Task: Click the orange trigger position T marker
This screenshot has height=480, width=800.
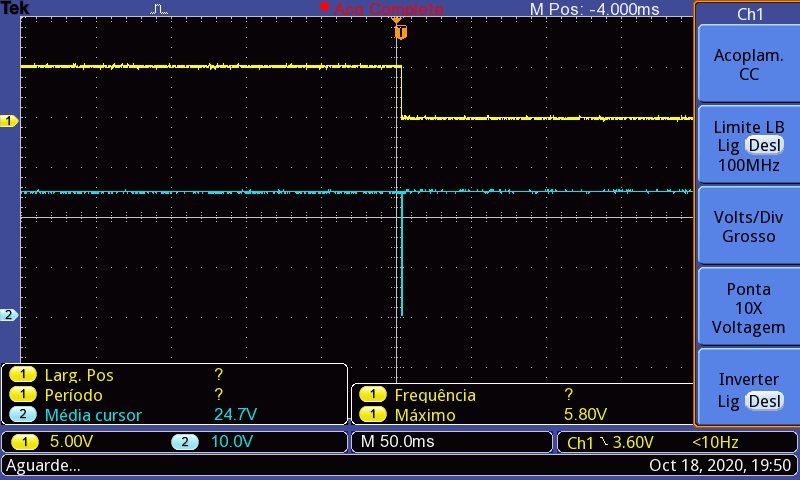Action: pos(401,32)
